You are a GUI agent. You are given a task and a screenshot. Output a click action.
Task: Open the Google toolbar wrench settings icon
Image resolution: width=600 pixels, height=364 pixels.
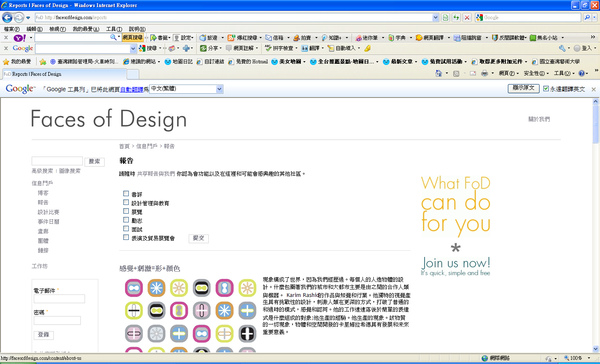pyautogui.click(x=562, y=48)
